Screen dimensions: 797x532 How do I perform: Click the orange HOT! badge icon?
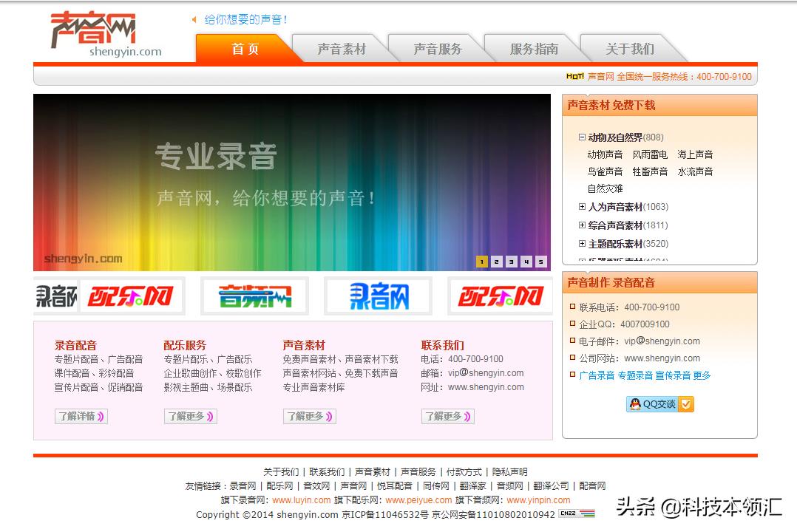point(574,76)
